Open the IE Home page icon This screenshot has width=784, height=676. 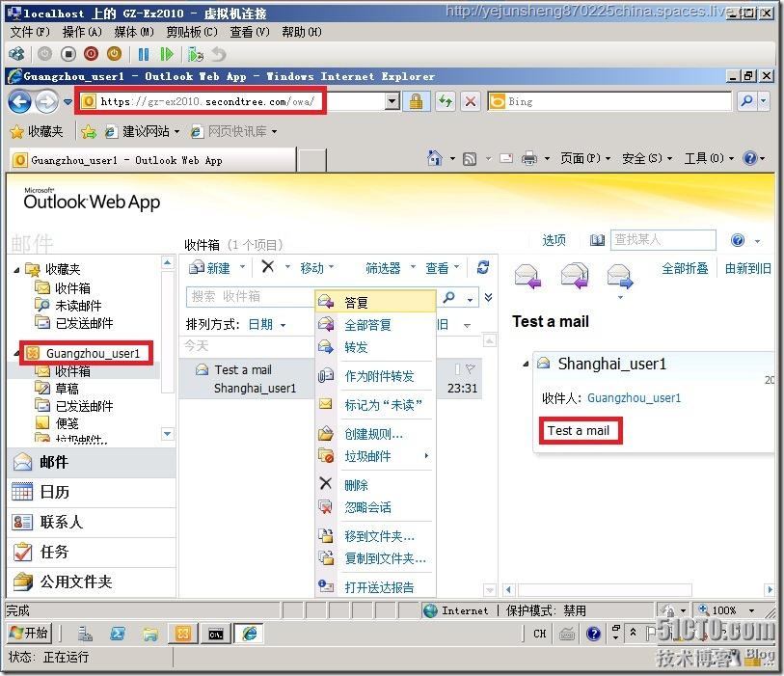435,158
